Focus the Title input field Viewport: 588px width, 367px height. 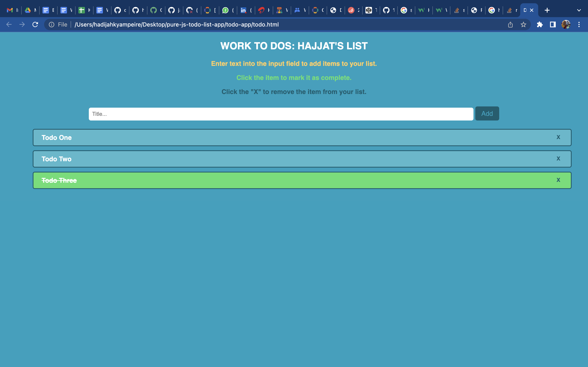pyautogui.click(x=281, y=114)
